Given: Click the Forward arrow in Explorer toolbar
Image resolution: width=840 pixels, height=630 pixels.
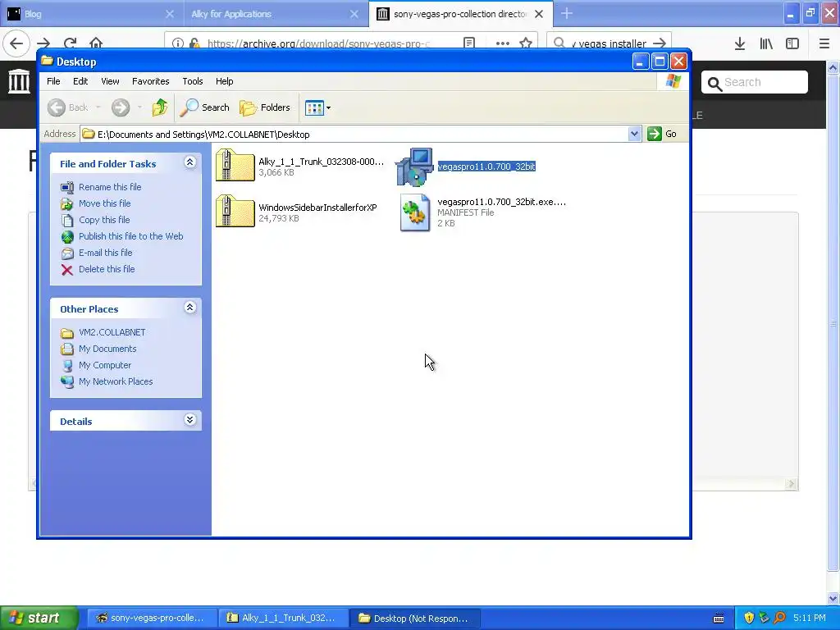Looking at the screenshot, I should click(121, 107).
